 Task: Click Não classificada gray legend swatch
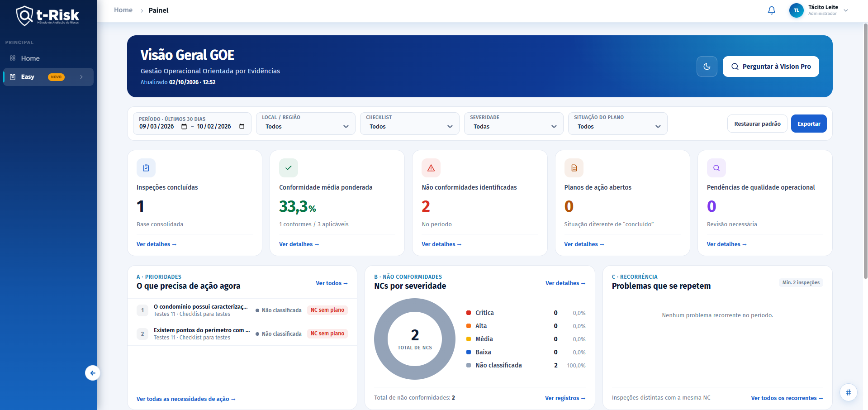point(469,365)
